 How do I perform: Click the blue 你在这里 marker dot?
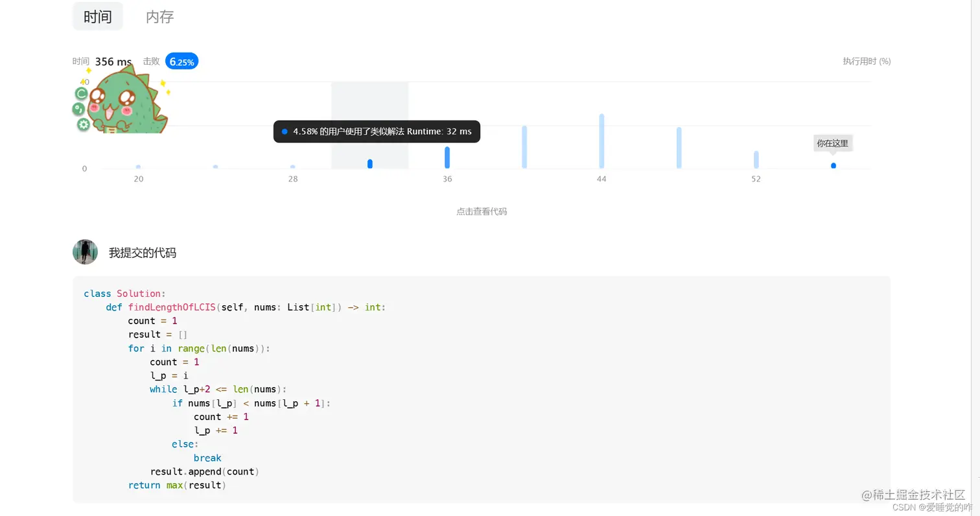click(834, 166)
